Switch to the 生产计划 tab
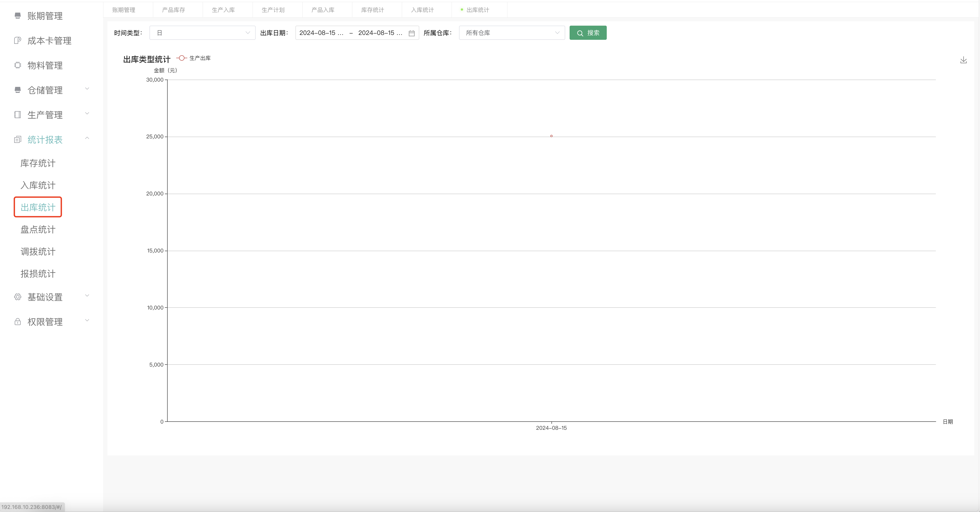The image size is (980, 512). coord(273,10)
